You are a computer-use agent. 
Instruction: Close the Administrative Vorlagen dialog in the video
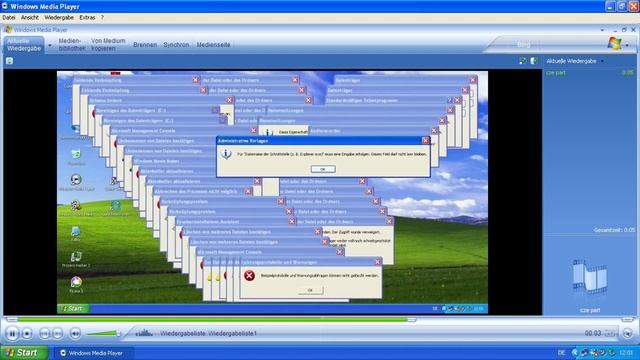click(x=425, y=140)
